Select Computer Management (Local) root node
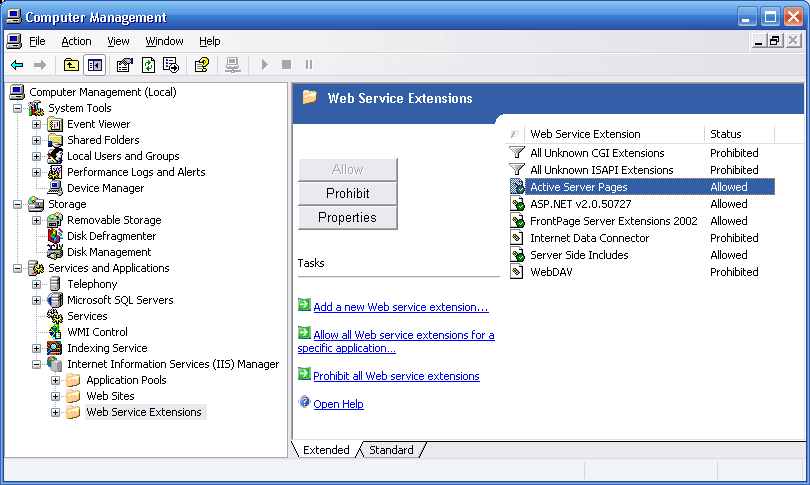 point(103,92)
